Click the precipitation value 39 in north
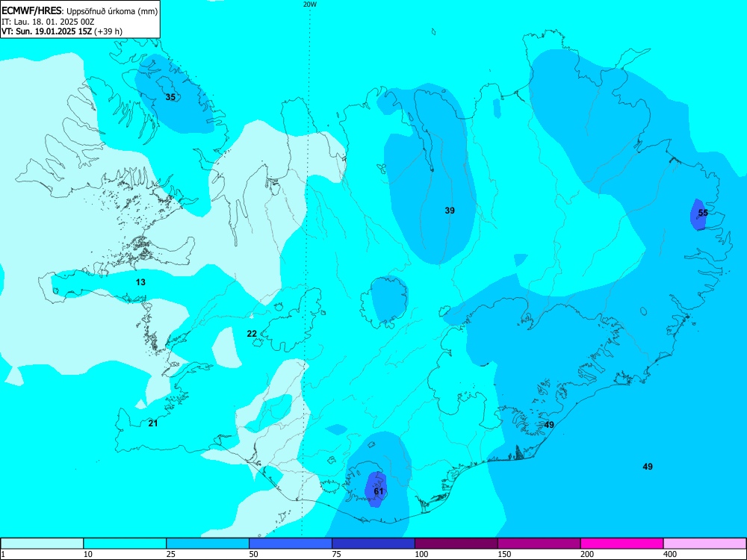The height and width of the screenshot is (560, 747). 450,211
